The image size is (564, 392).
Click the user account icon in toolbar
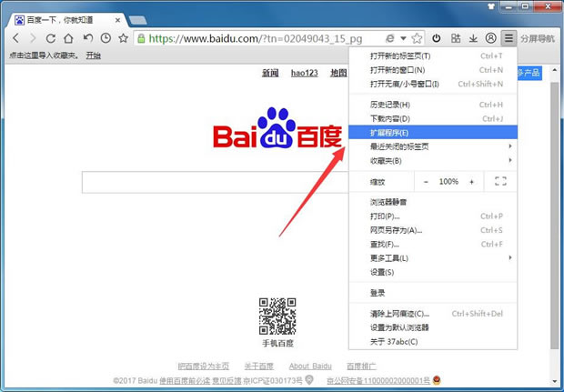click(x=490, y=38)
